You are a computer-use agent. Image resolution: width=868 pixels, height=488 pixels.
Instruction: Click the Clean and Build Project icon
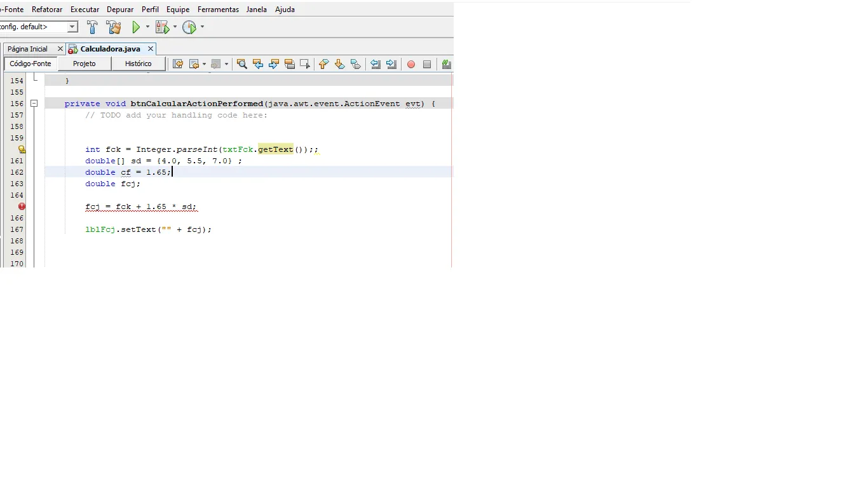(x=114, y=27)
